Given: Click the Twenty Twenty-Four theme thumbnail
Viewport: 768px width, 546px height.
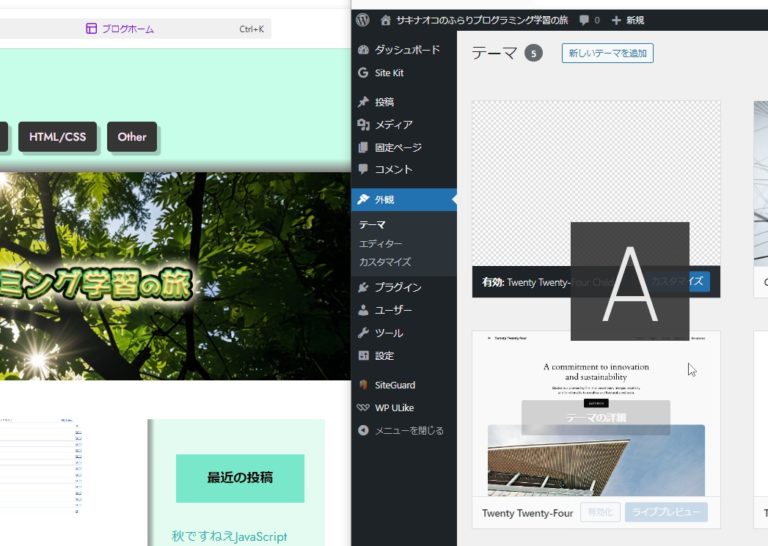Looking at the screenshot, I should click(595, 412).
